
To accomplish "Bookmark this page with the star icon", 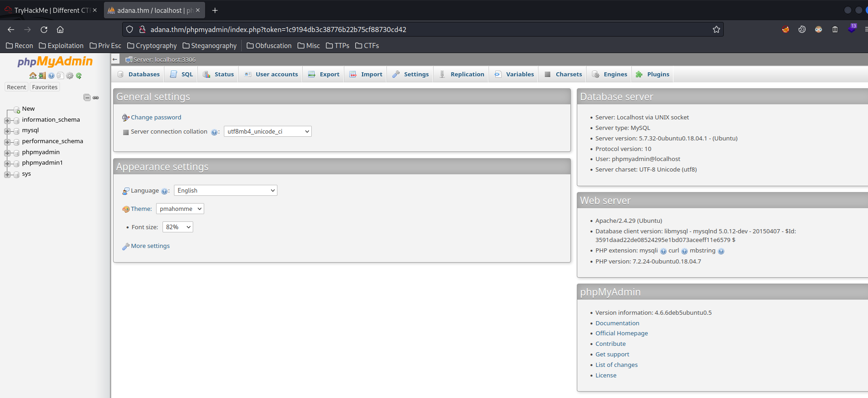I will click(716, 29).
